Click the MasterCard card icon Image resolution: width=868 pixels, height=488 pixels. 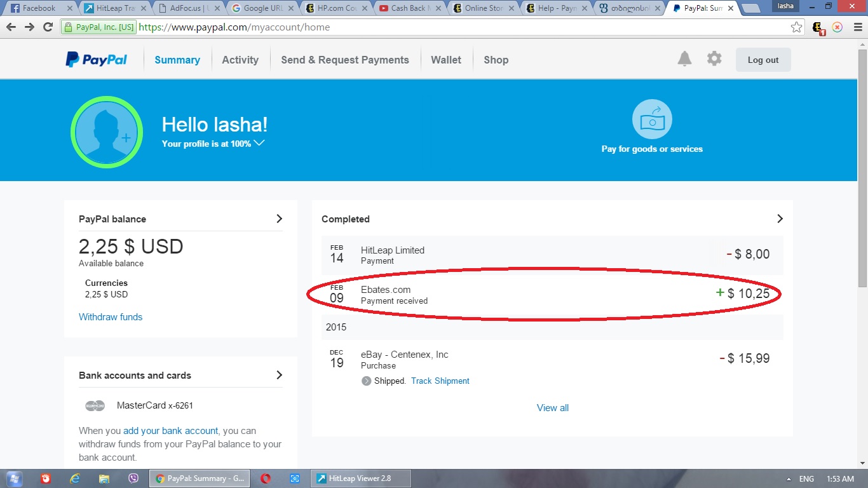pyautogui.click(x=95, y=405)
